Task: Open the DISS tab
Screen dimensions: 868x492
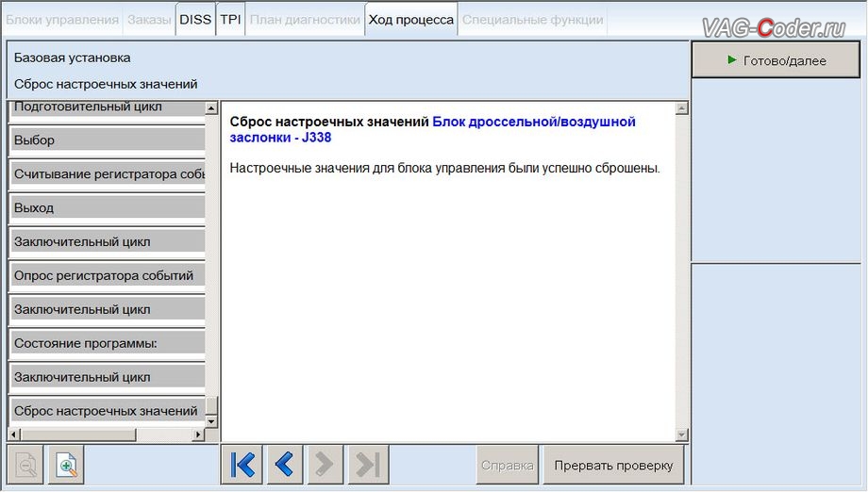Action: pos(195,20)
